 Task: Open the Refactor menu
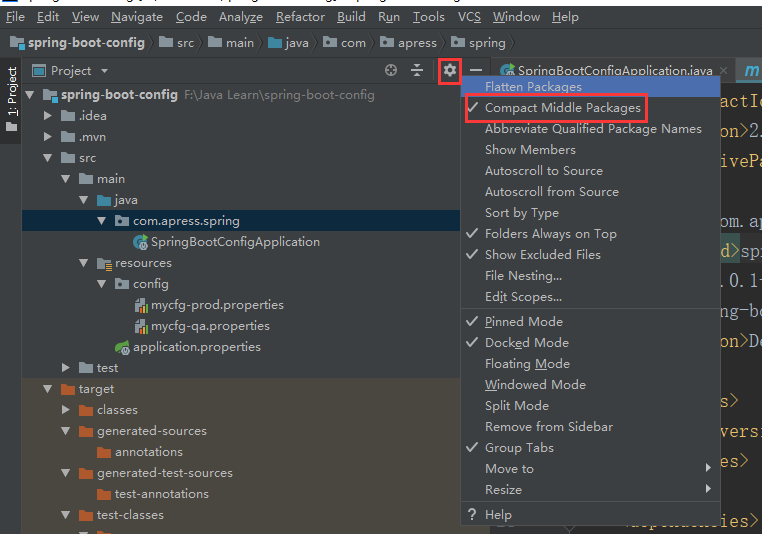click(x=300, y=17)
